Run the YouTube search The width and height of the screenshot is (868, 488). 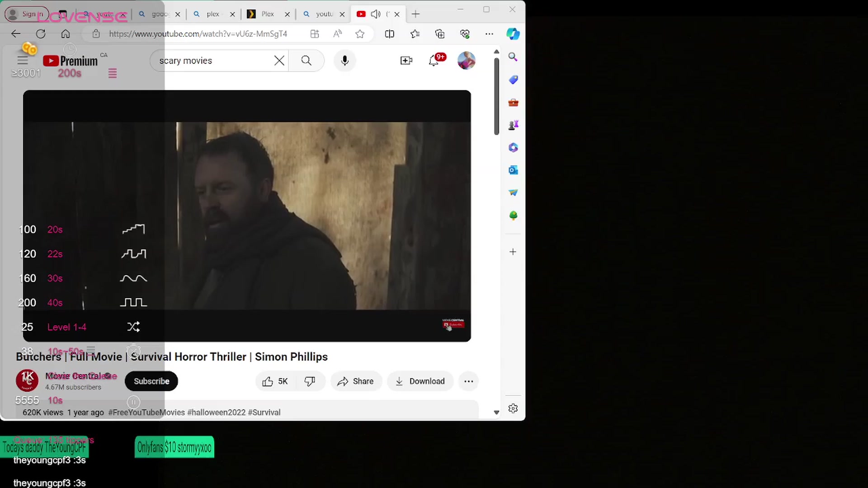tap(306, 61)
